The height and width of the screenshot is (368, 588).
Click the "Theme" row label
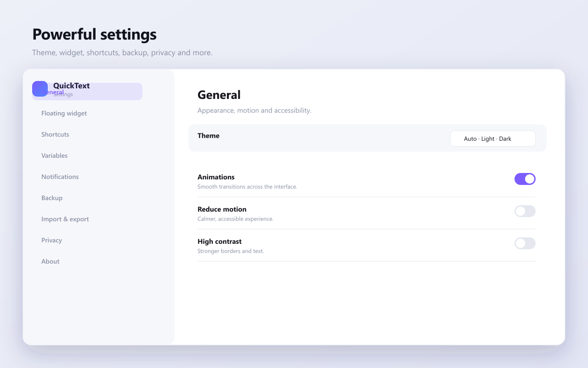tap(209, 136)
